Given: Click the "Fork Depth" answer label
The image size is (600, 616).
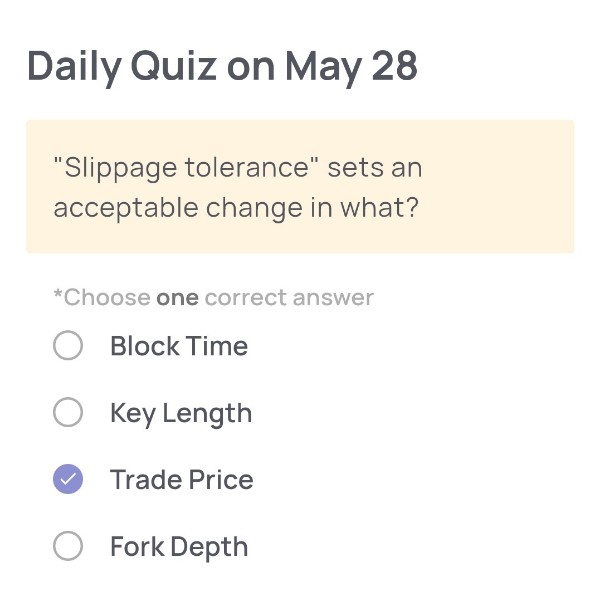Looking at the screenshot, I should tap(179, 547).
